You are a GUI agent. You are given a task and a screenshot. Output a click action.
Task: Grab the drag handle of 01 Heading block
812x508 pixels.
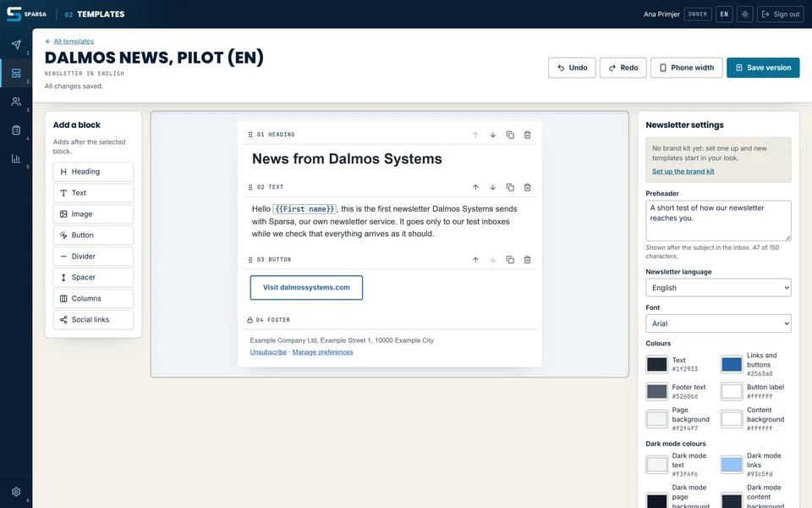pos(250,135)
